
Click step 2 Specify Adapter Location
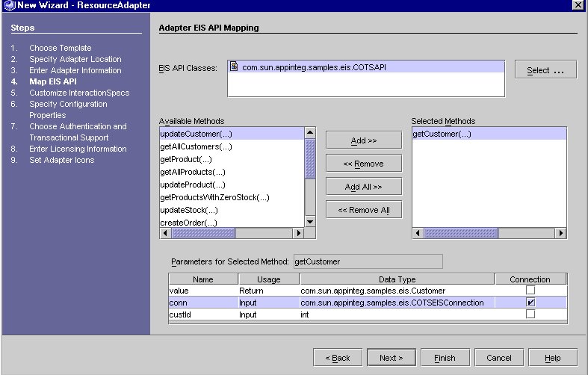point(75,59)
